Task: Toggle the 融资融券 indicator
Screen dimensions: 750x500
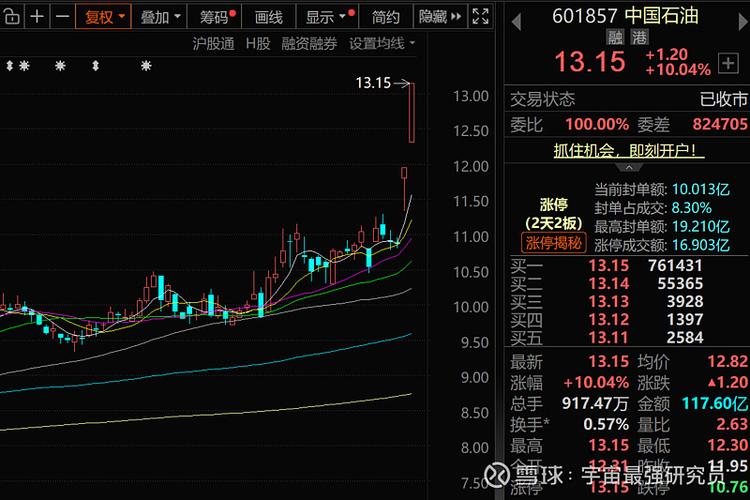Action: pyautogui.click(x=309, y=44)
